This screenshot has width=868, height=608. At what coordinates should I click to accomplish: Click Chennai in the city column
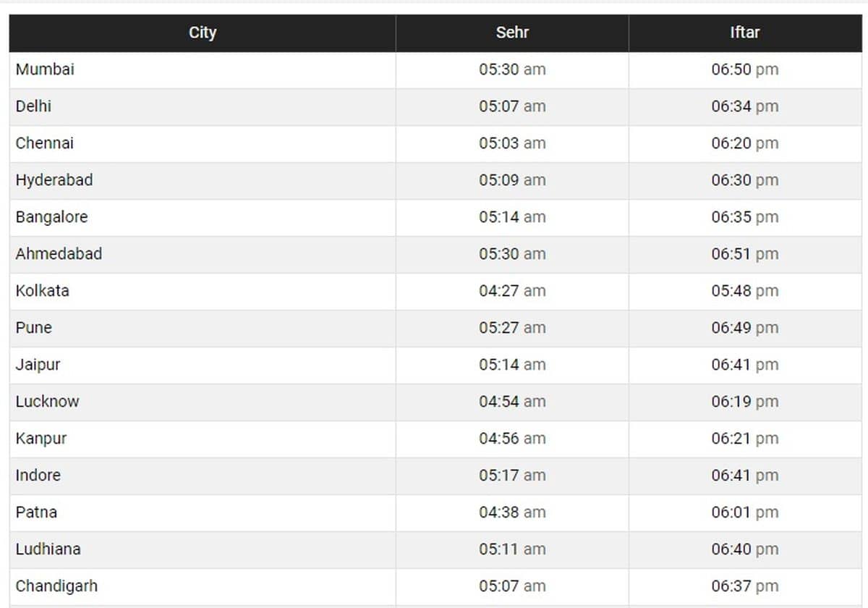pyautogui.click(x=45, y=143)
